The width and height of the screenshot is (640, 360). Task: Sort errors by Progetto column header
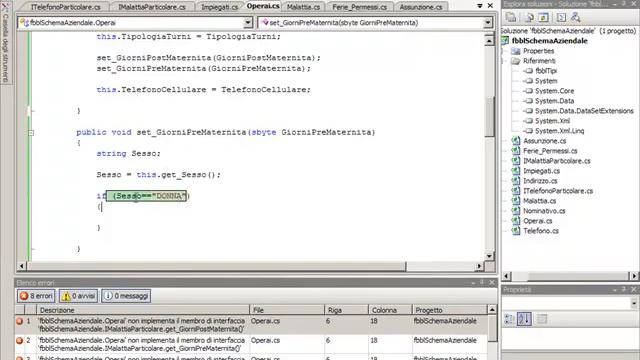[449, 310]
